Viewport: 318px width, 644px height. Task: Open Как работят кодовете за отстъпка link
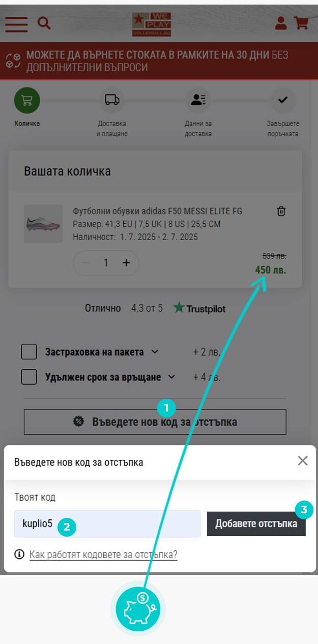tap(103, 554)
